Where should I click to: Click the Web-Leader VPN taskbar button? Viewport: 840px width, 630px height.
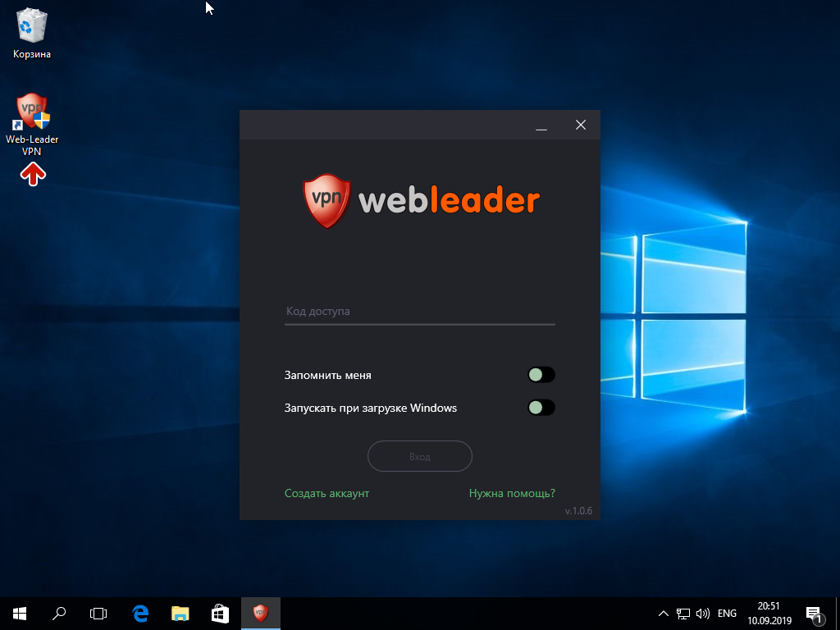[x=260, y=614]
